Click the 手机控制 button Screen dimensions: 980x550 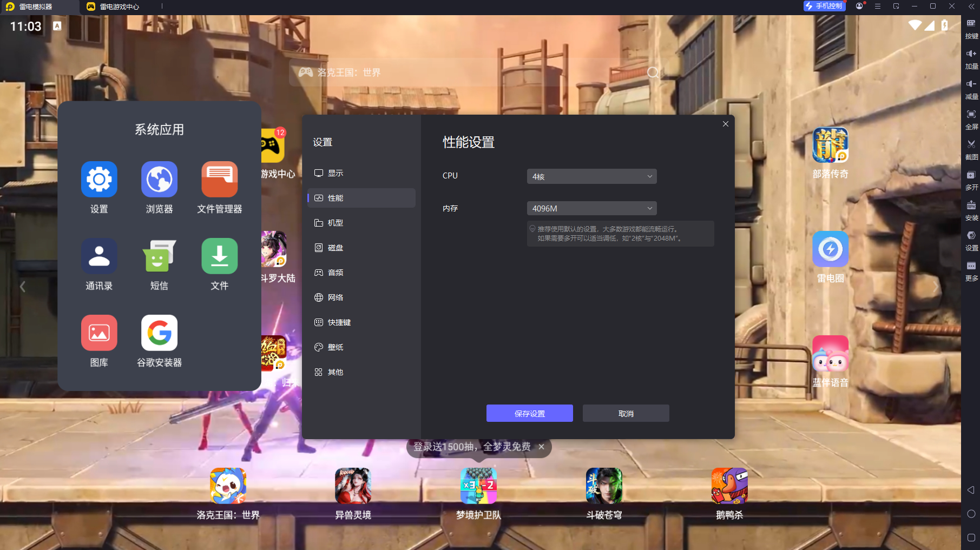point(824,6)
